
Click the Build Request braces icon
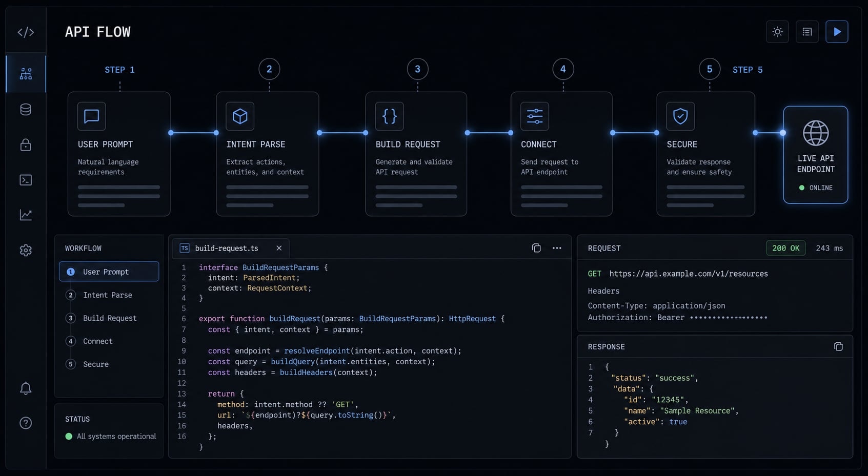pyautogui.click(x=390, y=116)
